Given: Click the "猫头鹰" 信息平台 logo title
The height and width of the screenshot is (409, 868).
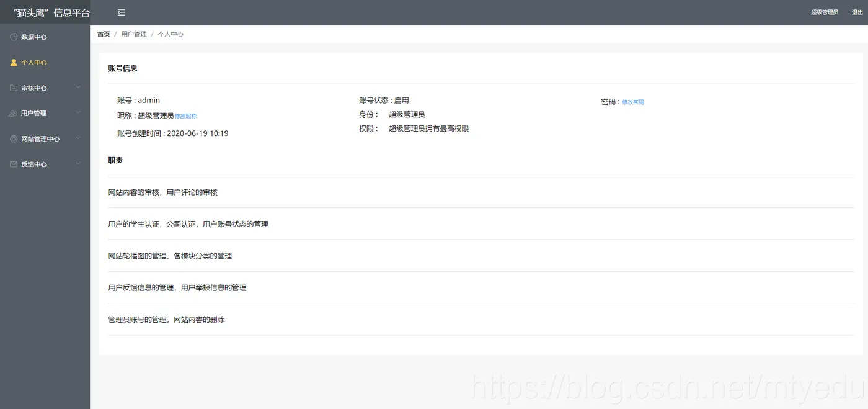Looking at the screenshot, I should (51, 12).
